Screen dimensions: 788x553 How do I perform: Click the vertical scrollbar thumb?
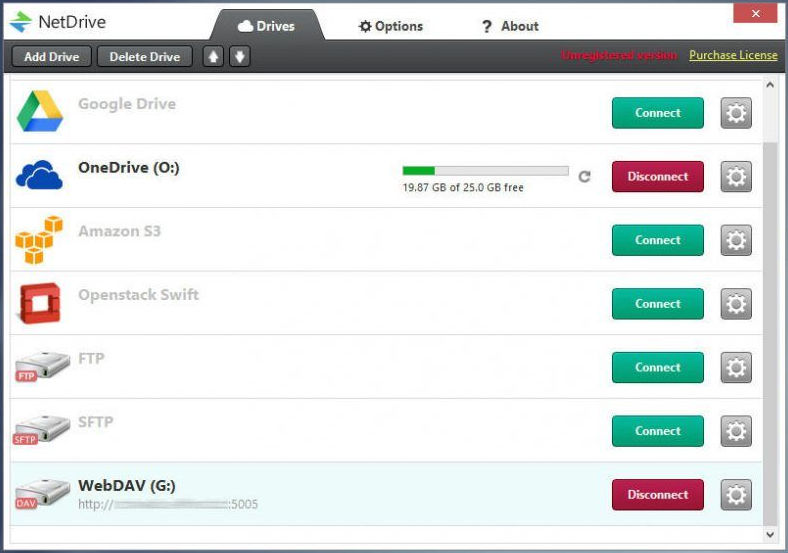770,334
